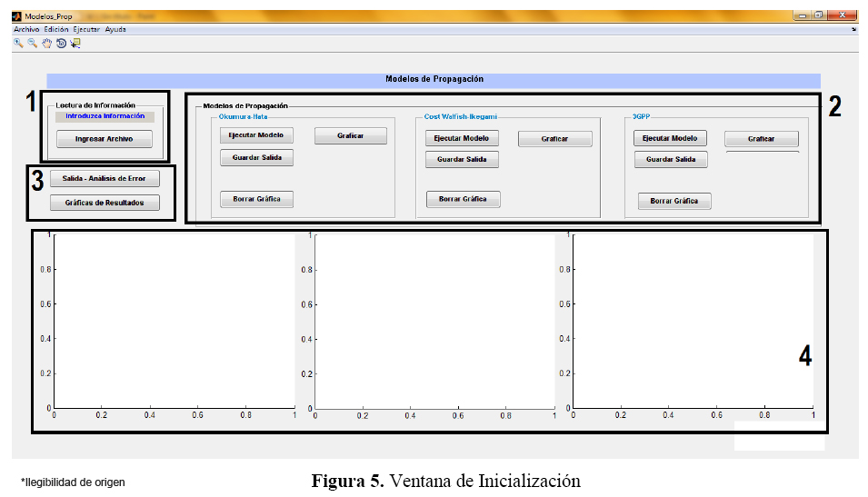Click the MATLAB logo in title bar
The height and width of the screenshot is (497, 868).
pyautogui.click(x=16, y=16)
